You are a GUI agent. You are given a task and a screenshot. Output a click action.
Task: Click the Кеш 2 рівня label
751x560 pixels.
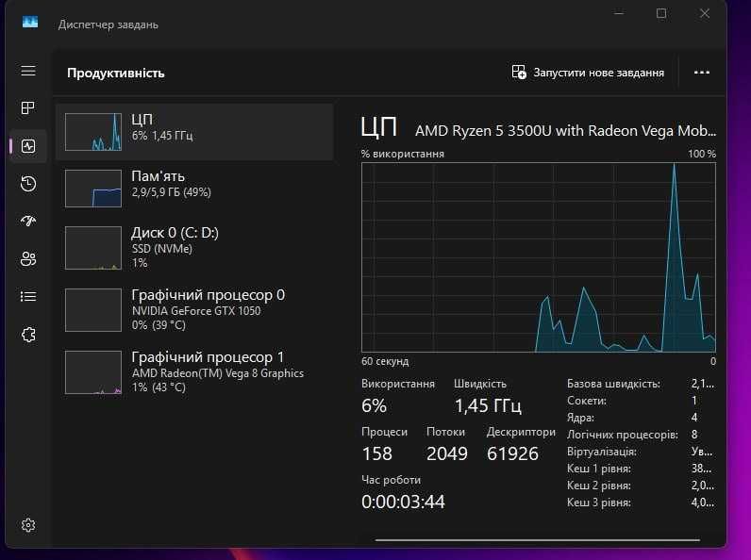tap(599, 486)
